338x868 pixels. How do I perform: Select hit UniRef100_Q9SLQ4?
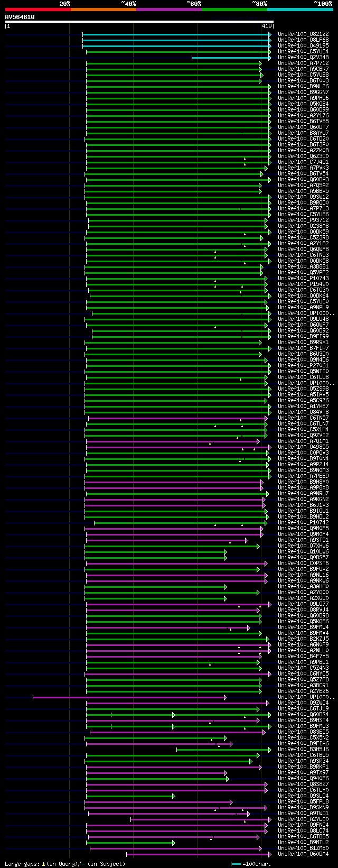[x=303, y=796]
